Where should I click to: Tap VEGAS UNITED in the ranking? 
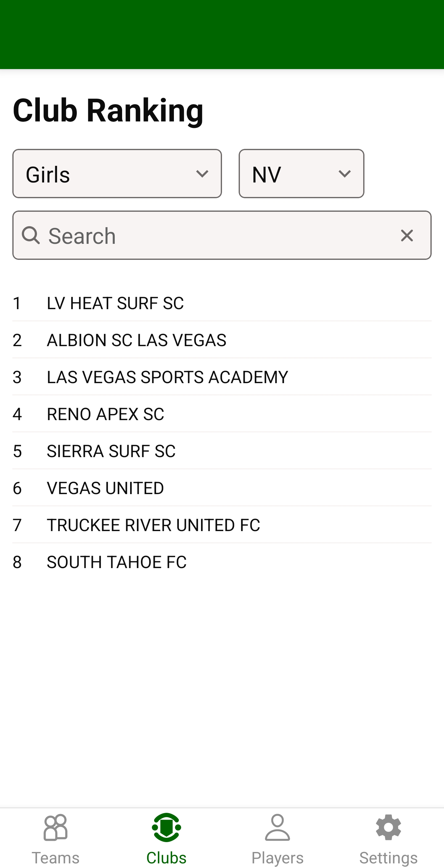(105, 488)
